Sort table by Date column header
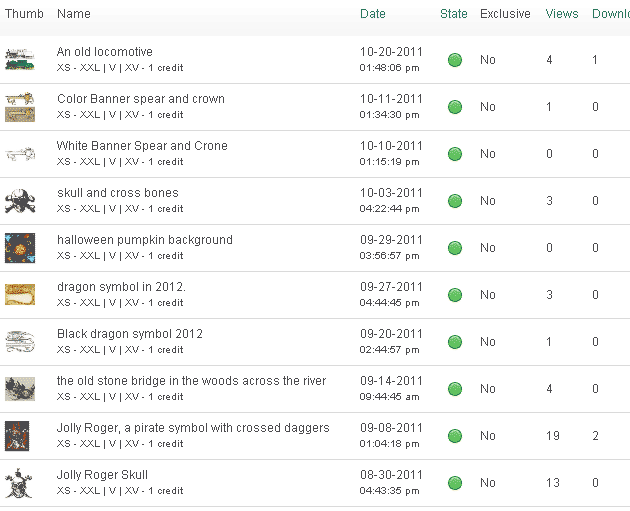Viewport: 630px width, 511px height. [x=372, y=14]
